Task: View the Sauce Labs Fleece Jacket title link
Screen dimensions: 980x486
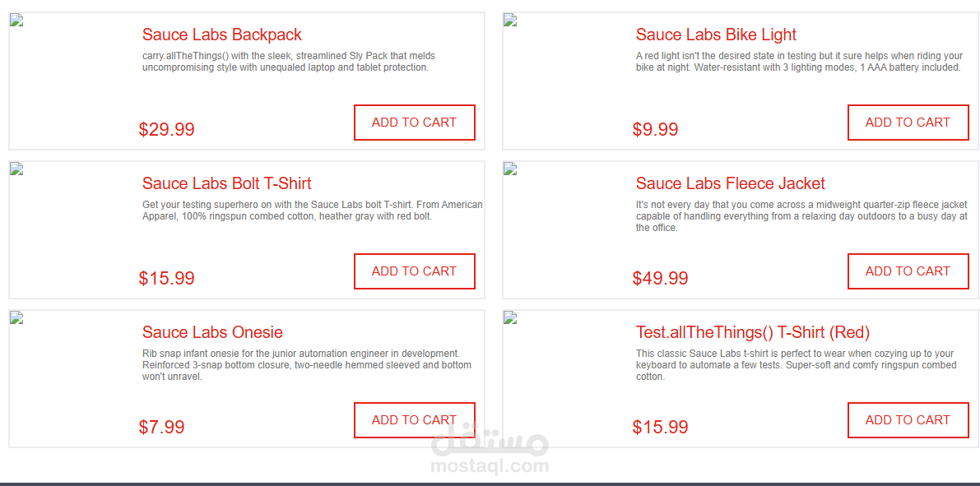Action: tap(730, 183)
